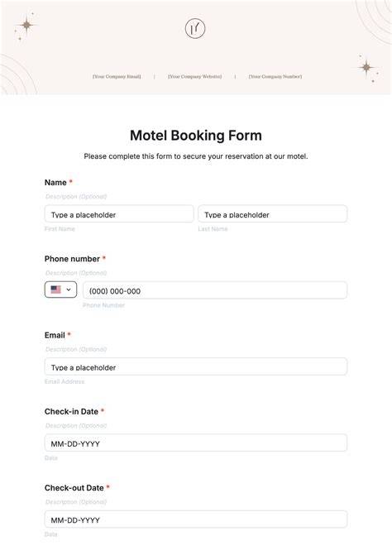
Task: Click the Your Company Email placeholder
Action: tap(117, 76)
